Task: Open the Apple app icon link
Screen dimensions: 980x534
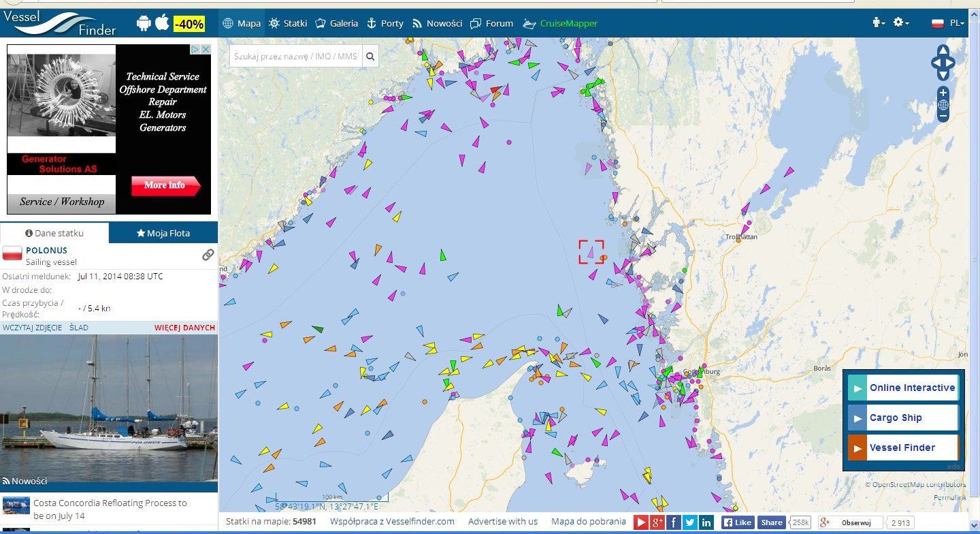Action: [162, 23]
